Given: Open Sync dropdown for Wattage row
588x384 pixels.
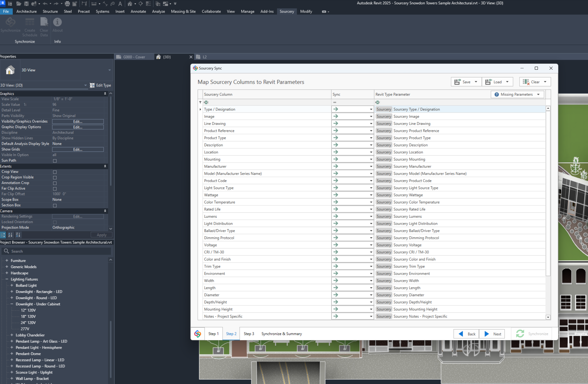Looking at the screenshot, I should (x=371, y=195).
